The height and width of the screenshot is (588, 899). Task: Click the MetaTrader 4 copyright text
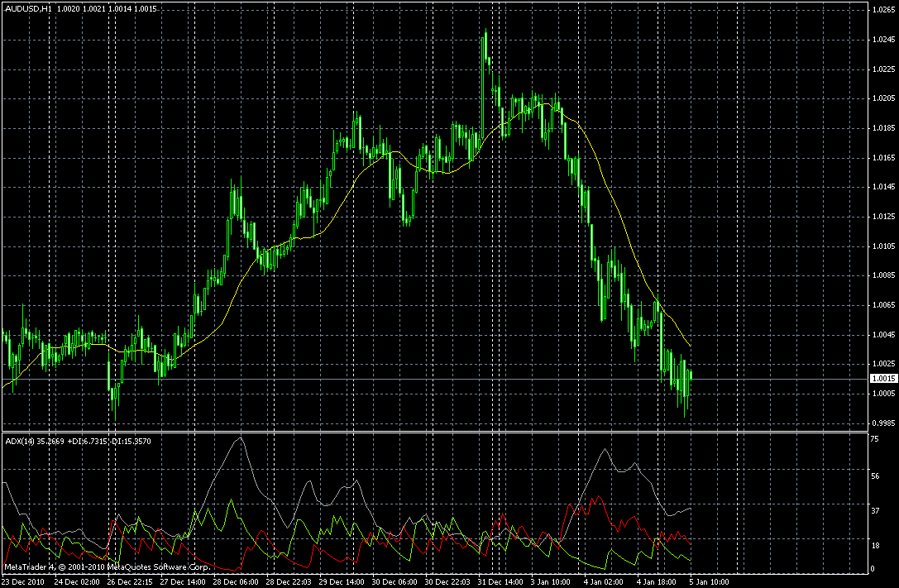pos(107,567)
